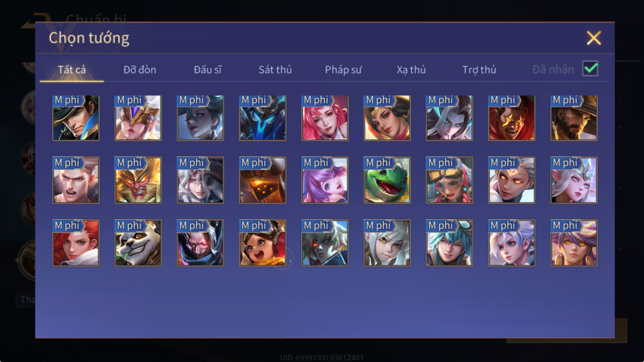
Task: Choose the cowboy hat bearded hero
Action: (574, 118)
